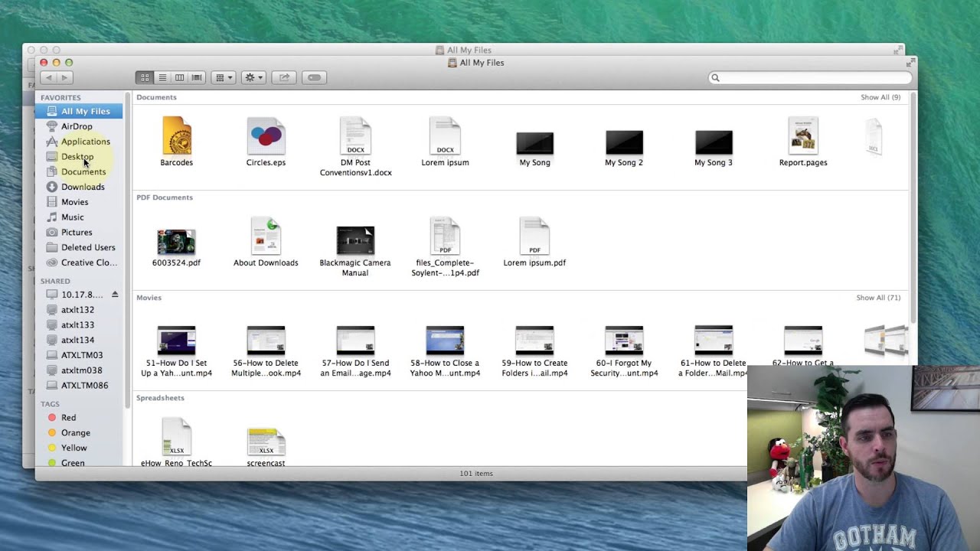Select movie 51-How Do I Set Up
Viewport: 980px width, 551px height.
[x=176, y=341]
